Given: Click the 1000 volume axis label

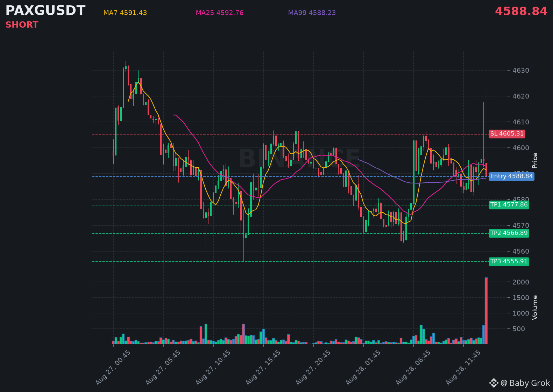Looking at the screenshot, I should [x=520, y=313].
